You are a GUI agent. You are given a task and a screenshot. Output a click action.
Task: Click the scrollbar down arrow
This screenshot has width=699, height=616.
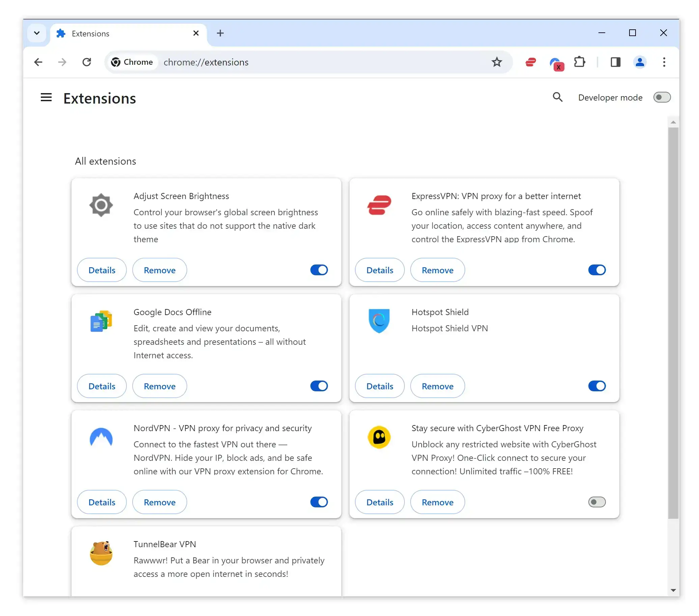click(x=673, y=590)
